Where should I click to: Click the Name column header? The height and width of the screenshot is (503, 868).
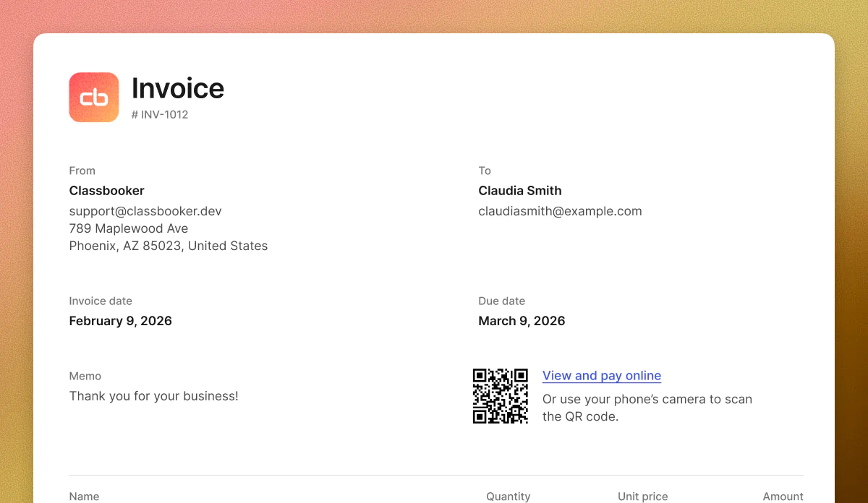point(84,496)
